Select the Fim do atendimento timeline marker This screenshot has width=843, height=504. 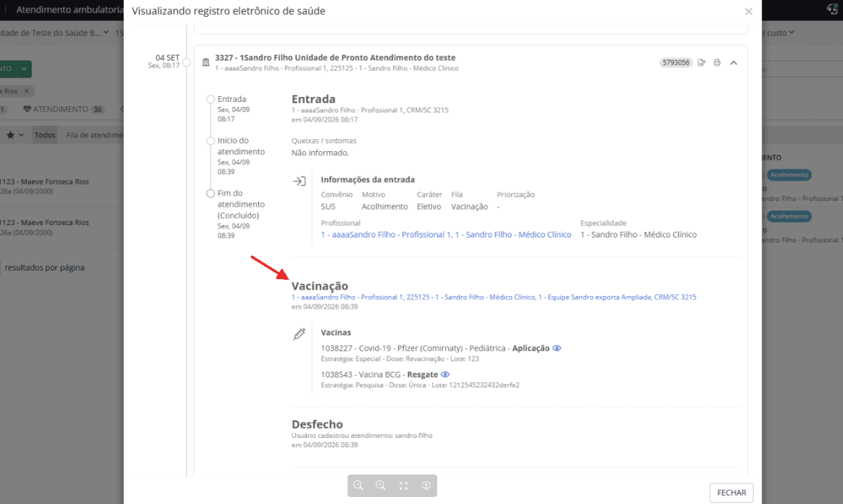click(211, 193)
